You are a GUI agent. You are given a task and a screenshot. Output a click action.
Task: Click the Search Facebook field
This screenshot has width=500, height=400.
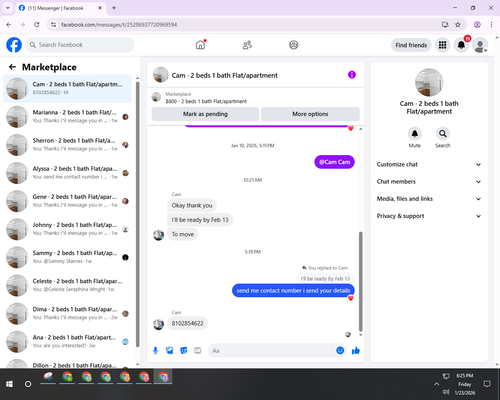(x=80, y=45)
